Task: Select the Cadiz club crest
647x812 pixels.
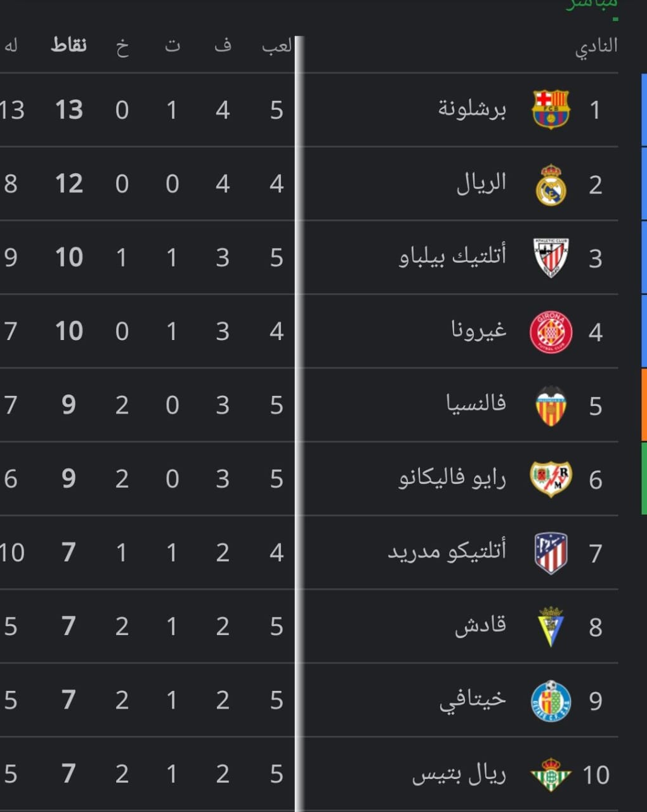Action: pos(551,627)
